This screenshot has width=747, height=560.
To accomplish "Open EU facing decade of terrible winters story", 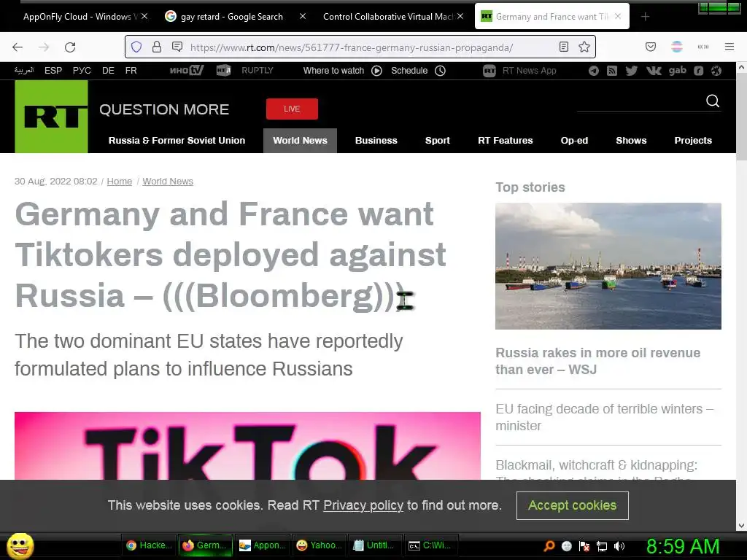I will point(605,417).
